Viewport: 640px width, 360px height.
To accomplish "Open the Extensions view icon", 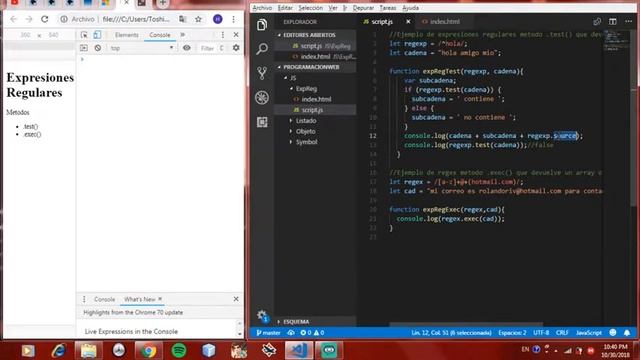I will coord(262,122).
